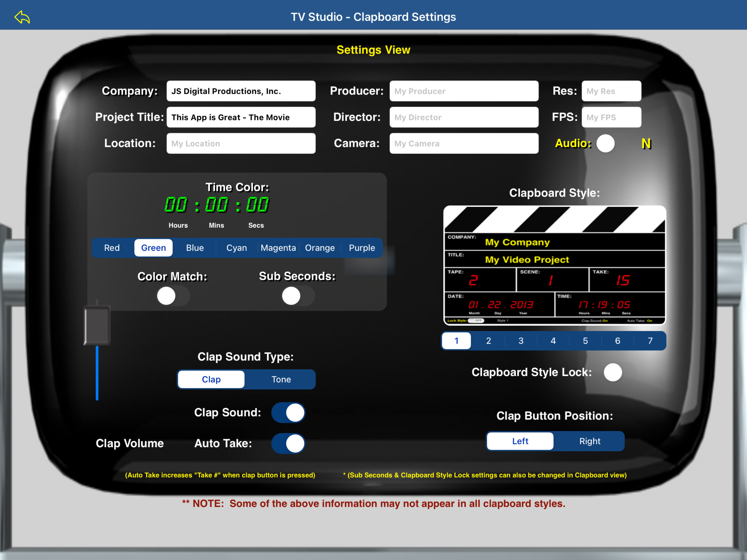Adjust the Clap Volume slider
747x560 pixels.
(x=97, y=325)
